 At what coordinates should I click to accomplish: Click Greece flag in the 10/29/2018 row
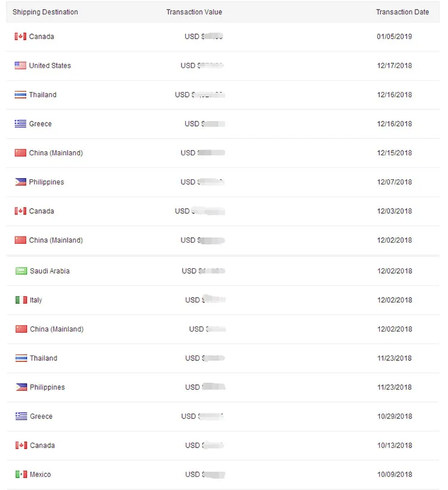[x=21, y=416]
